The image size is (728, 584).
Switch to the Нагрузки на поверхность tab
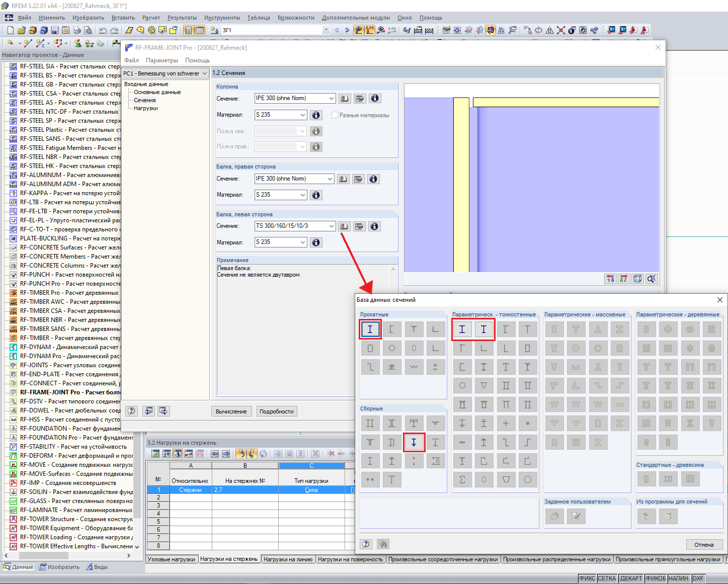[350, 559]
